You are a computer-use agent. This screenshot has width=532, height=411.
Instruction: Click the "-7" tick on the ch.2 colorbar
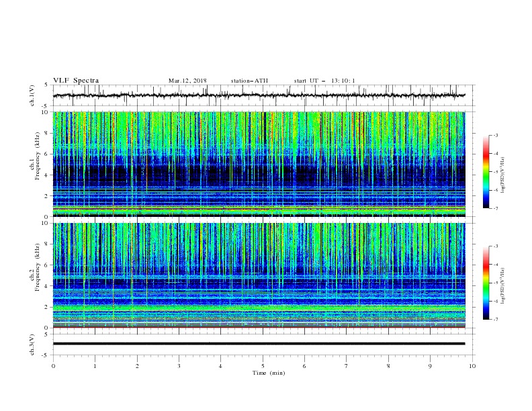pos(495,320)
